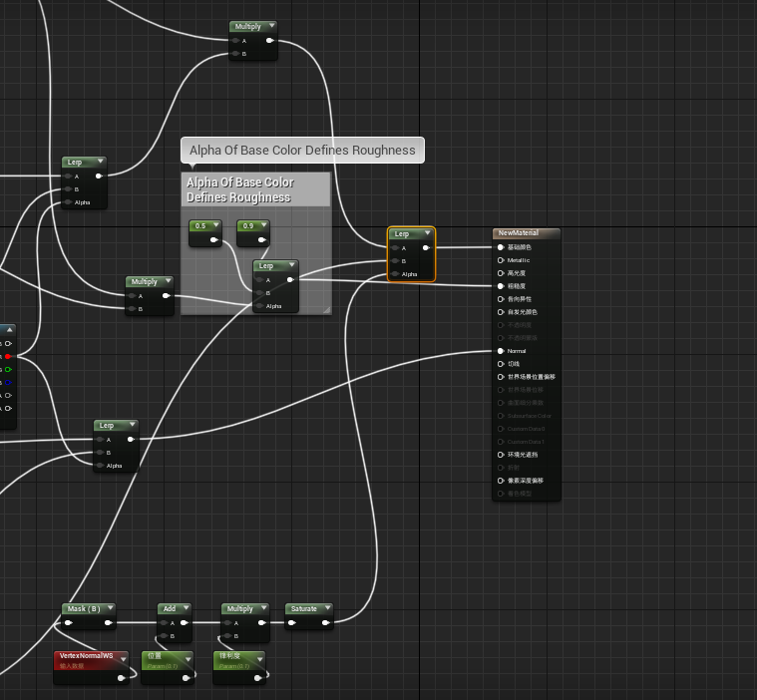Expand the Mask (B) node's dropdown arrow
Screen dimensions: 757x700
[x=110, y=608]
